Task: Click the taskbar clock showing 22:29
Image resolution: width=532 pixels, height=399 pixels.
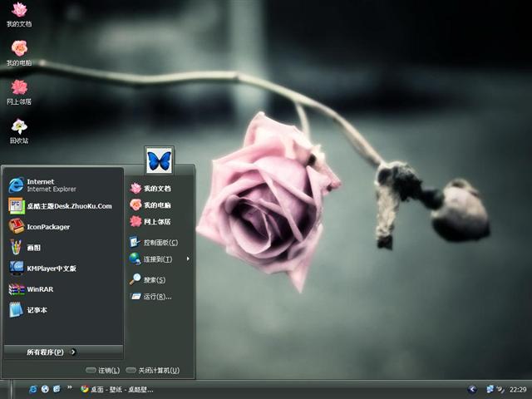Action: 518,390
